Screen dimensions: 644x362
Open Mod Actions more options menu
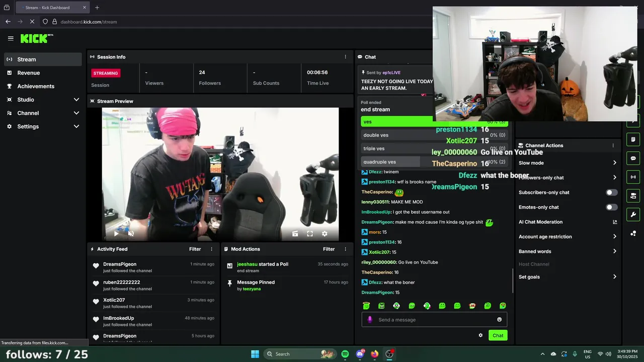[x=345, y=249]
